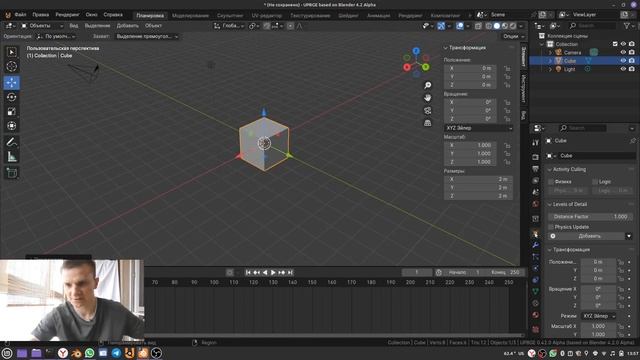The width and height of the screenshot is (640, 360).
Task: Switch to Wireframe viewport shading
Action: point(489,26)
